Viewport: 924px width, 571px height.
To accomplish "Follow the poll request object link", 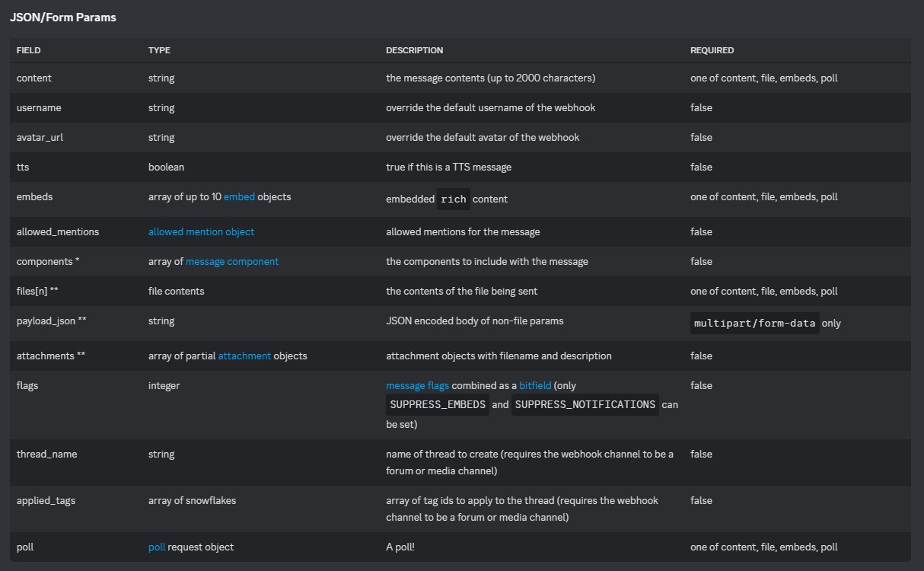I will pyautogui.click(x=157, y=547).
